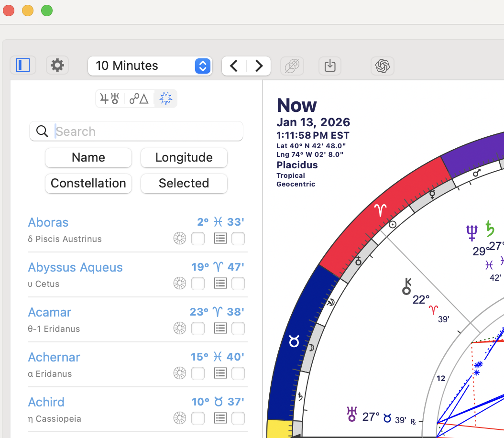Viewport: 504px width, 438px height.
Task: Check chart wheel checkbox for Achernar
Action: (x=198, y=373)
